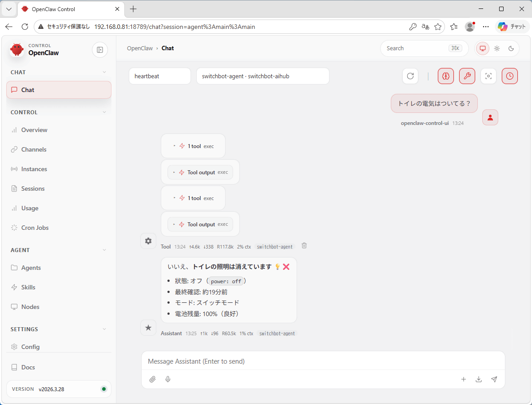The width and height of the screenshot is (532, 405).
Task: Focus the Search box
Action: pyautogui.click(x=424, y=48)
